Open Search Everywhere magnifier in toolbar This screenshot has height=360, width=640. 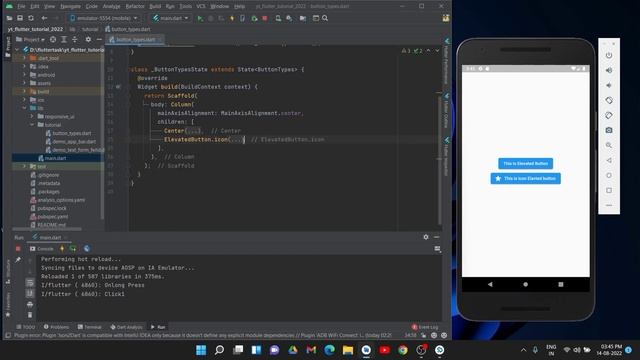point(325,18)
